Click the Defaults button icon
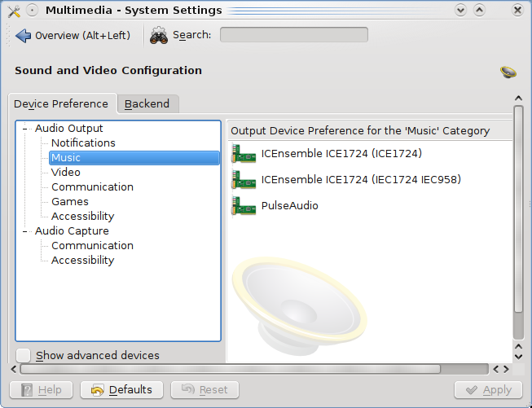Viewport: 532px width, 408px height. pyautogui.click(x=98, y=390)
